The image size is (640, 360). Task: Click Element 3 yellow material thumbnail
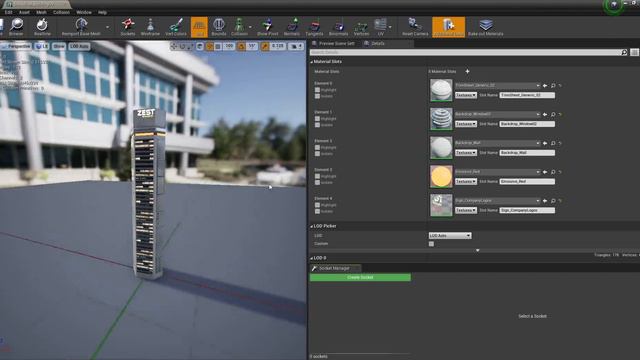pos(441,176)
